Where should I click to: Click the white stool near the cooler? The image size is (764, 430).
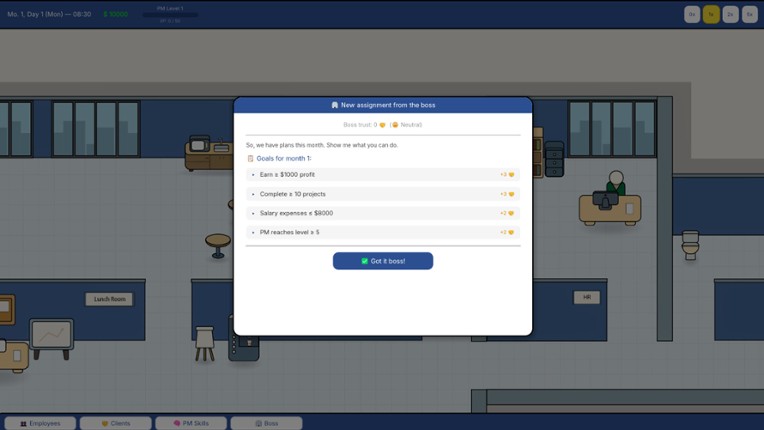pos(205,344)
